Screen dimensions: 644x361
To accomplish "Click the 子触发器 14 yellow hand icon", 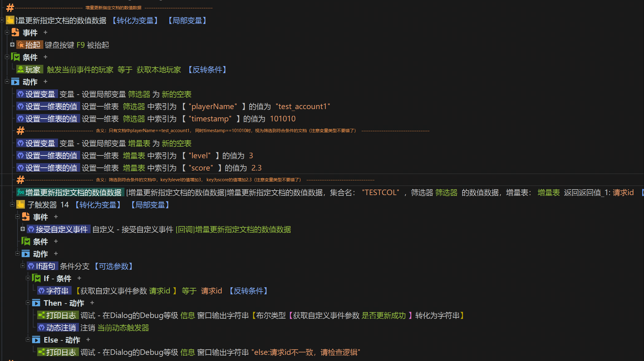I will [x=21, y=205].
